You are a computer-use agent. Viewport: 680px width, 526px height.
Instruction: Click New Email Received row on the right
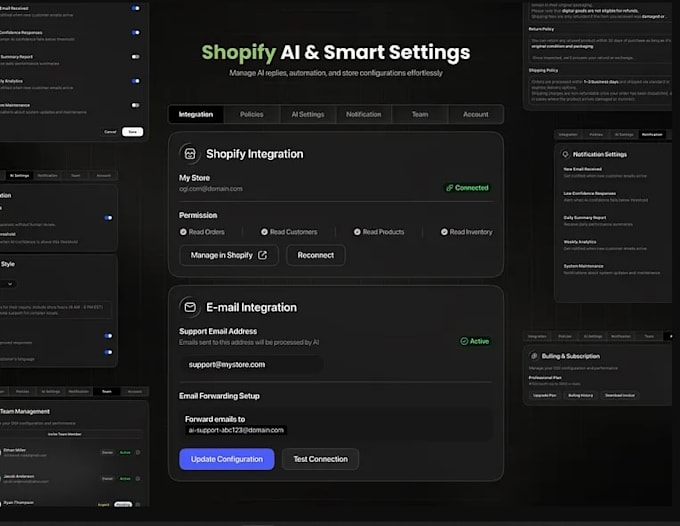[x=605, y=172]
